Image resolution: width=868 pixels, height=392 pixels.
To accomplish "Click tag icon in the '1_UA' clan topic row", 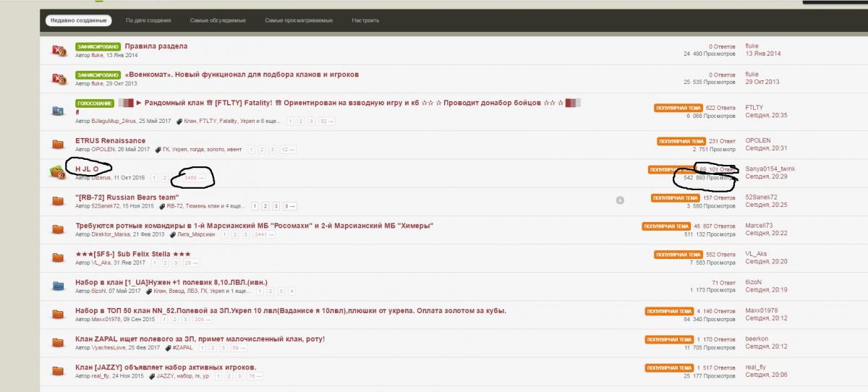I will tap(149, 291).
